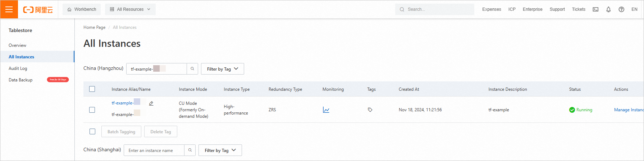Open Shanghai Filter by Tag dropdown
The height and width of the screenshot is (161, 644).
click(x=220, y=150)
